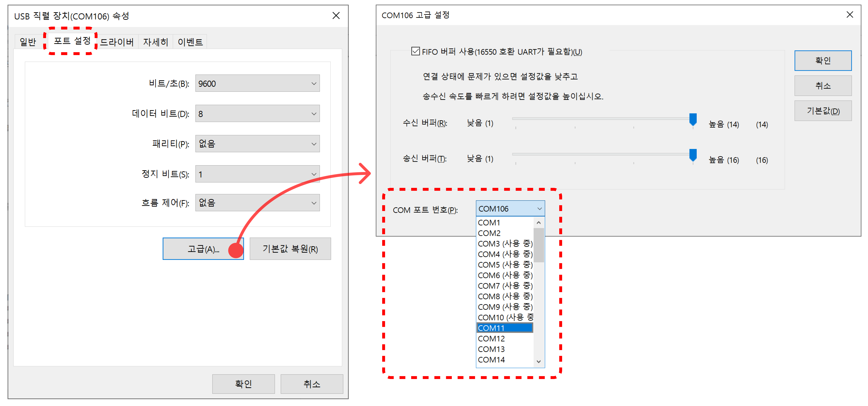Expand the data bits dropdown
This screenshot has width=868, height=406.
coord(257,114)
